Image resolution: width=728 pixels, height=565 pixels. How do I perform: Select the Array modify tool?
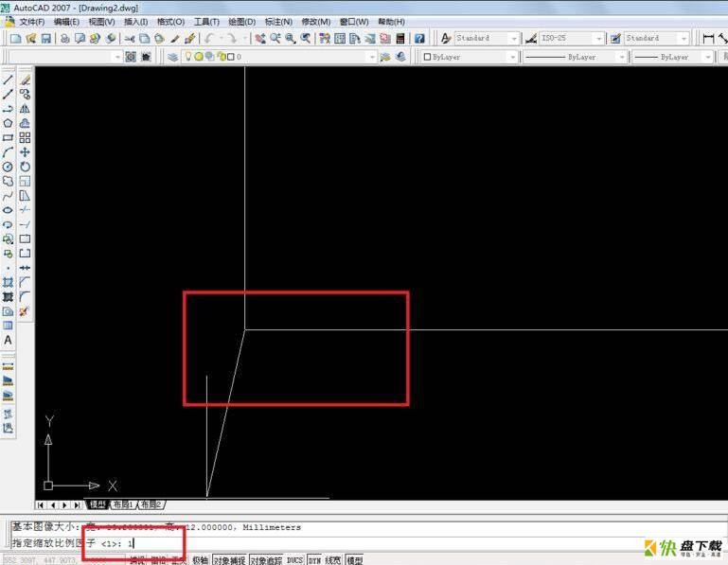pyautogui.click(x=25, y=138)
